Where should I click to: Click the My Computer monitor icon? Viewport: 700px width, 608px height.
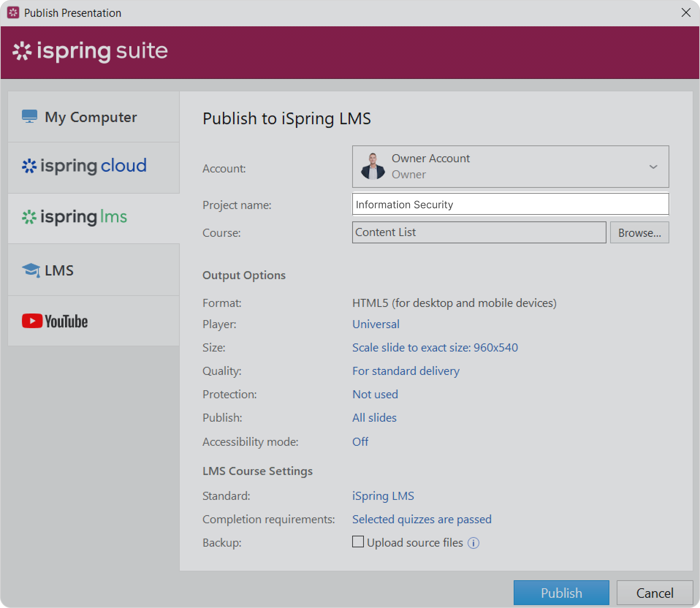point(30,117)
